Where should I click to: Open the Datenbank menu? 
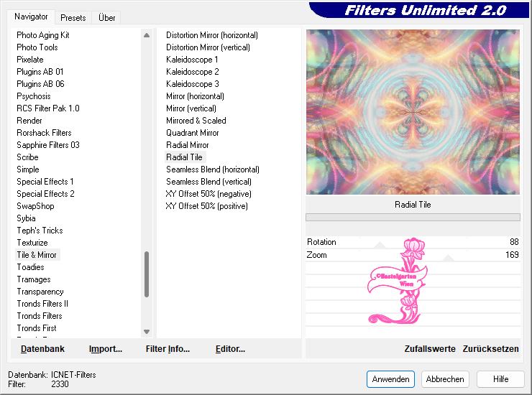(x=42, y=349)
